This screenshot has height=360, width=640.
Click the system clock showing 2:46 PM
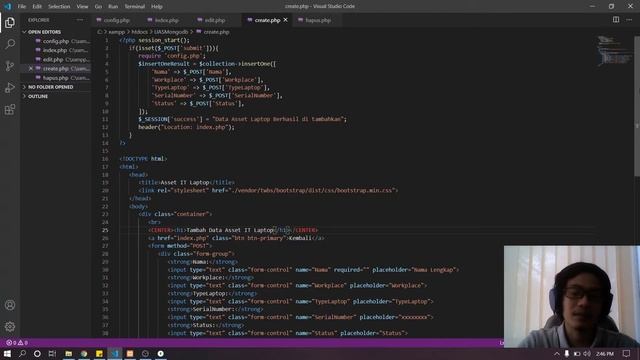click(x=604, y=353)
